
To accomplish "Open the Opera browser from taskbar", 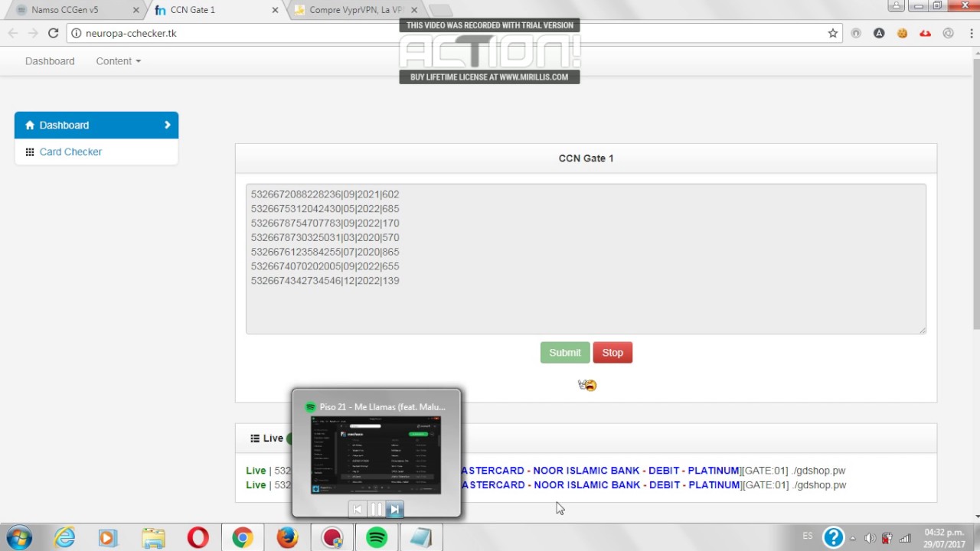I will (198, 538).
